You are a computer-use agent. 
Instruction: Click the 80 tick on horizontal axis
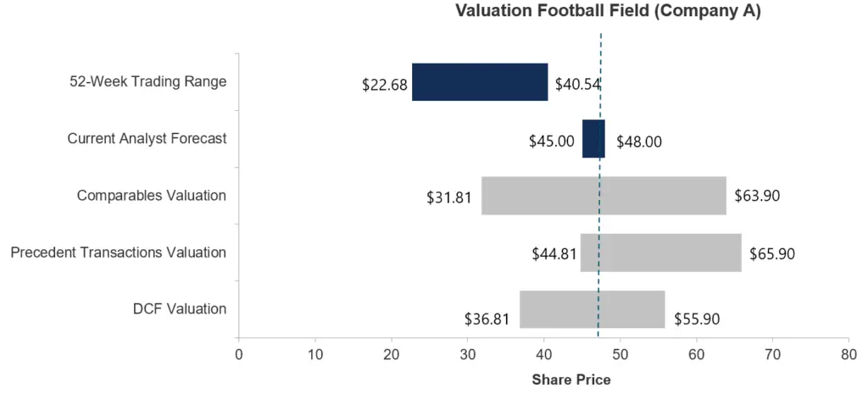849,354
